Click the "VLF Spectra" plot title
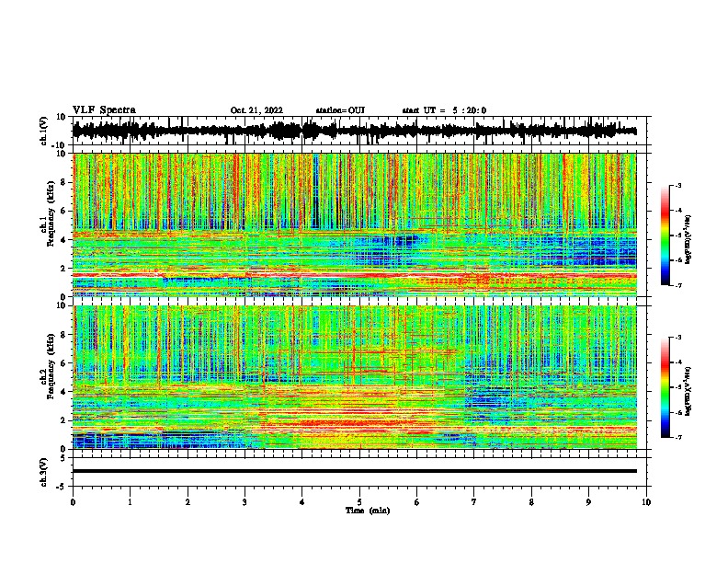728x563 pixels. [x=104, y=110]
